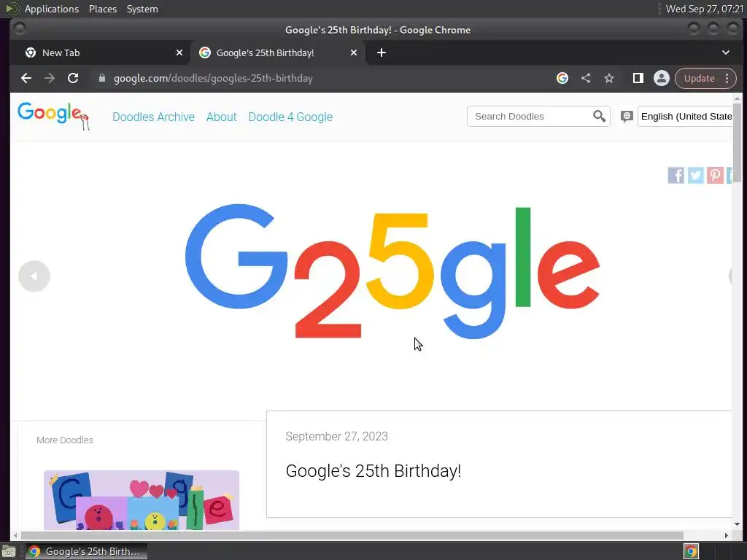Open the Applications menu
Screen dimensions: 747x560
point(52,9)
